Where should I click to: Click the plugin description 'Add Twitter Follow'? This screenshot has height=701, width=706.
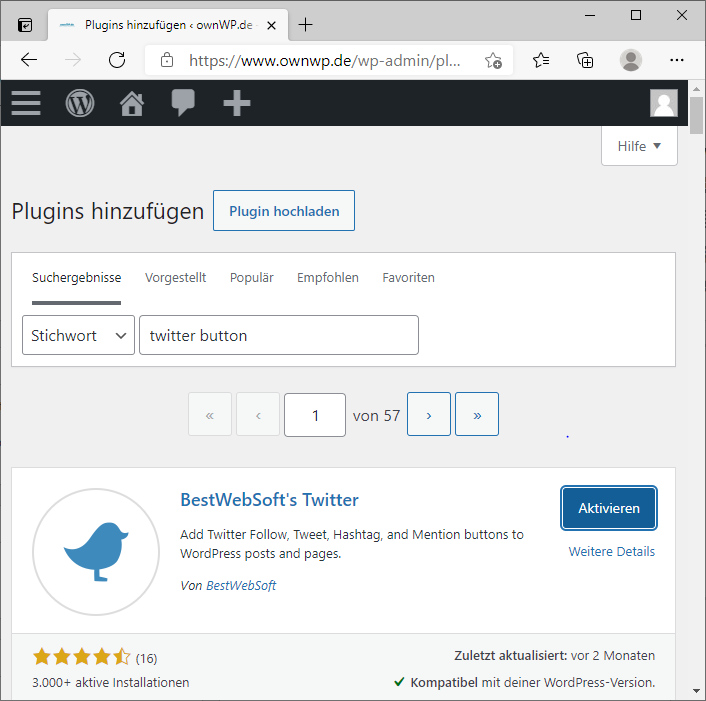(352, 544)
